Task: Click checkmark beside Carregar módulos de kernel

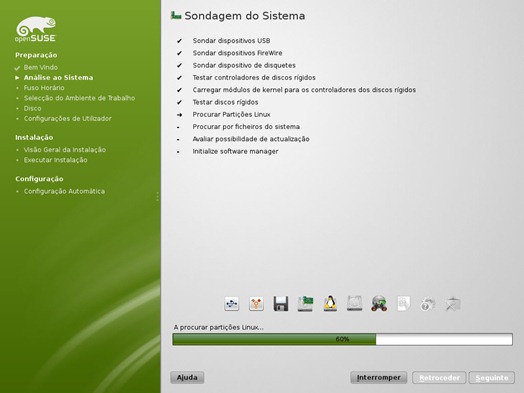Action: 179,90
